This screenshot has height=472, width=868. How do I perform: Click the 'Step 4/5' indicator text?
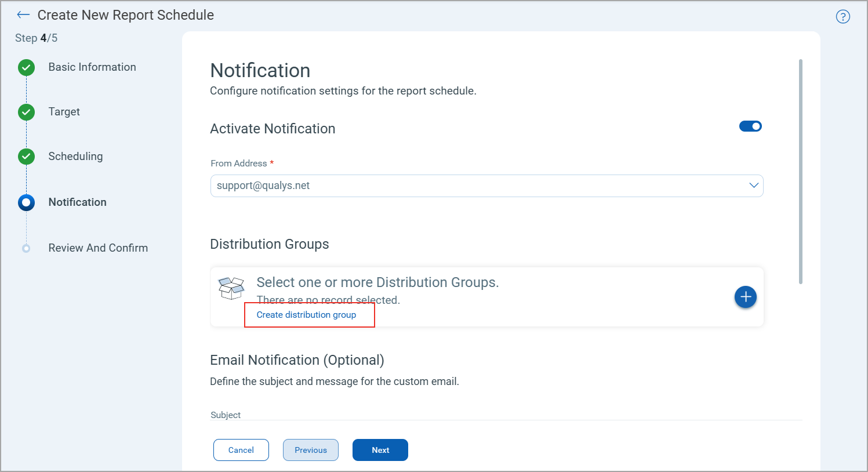(x=36, y=38)
